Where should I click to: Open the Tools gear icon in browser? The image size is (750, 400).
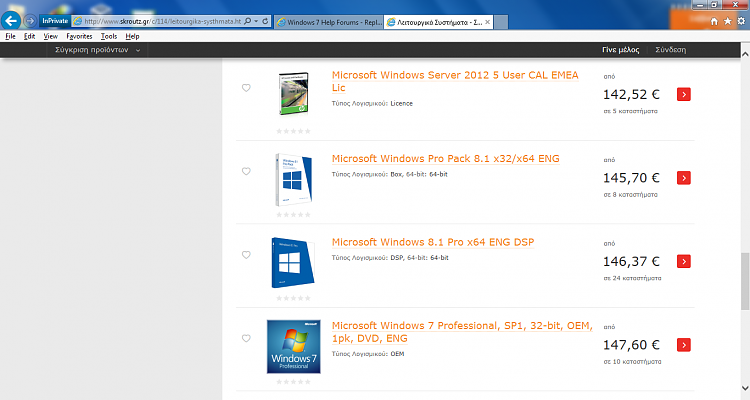pos(741,22)
